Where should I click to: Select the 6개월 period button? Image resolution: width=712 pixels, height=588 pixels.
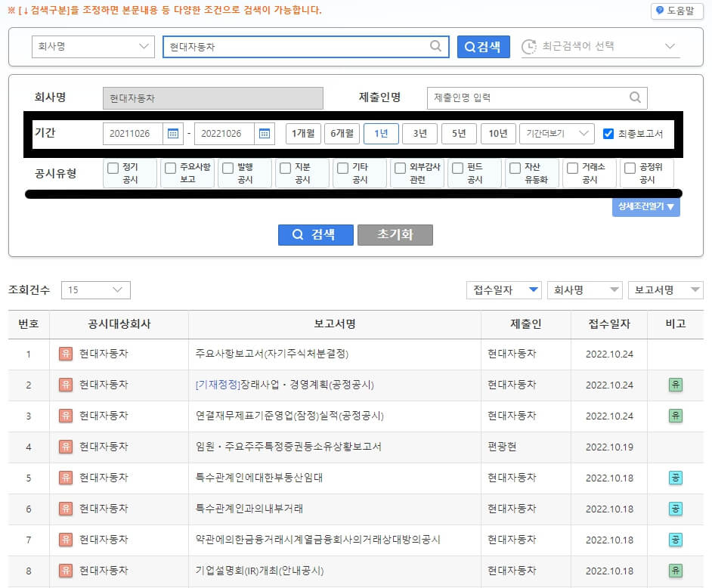coord(342,134)
